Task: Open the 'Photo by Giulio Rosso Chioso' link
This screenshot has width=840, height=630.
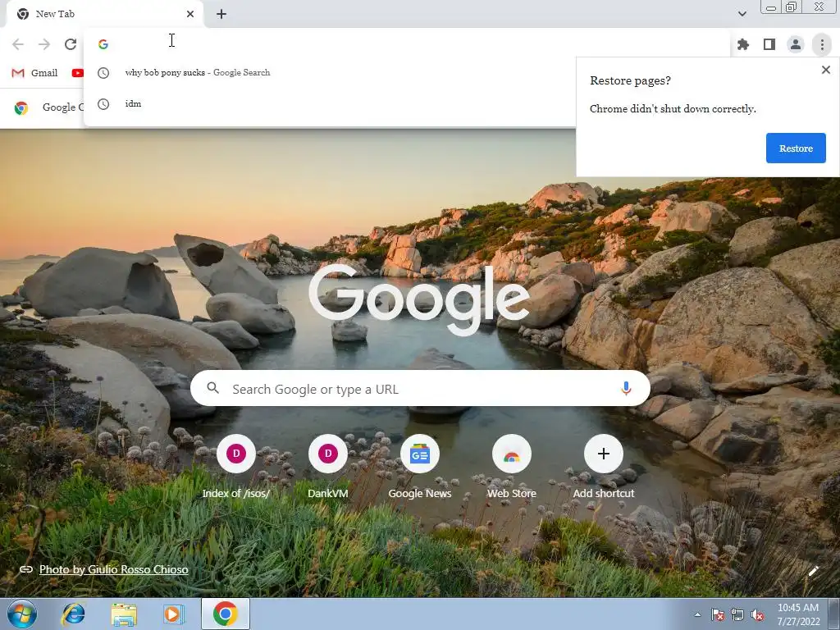Action: coord(113,569)
